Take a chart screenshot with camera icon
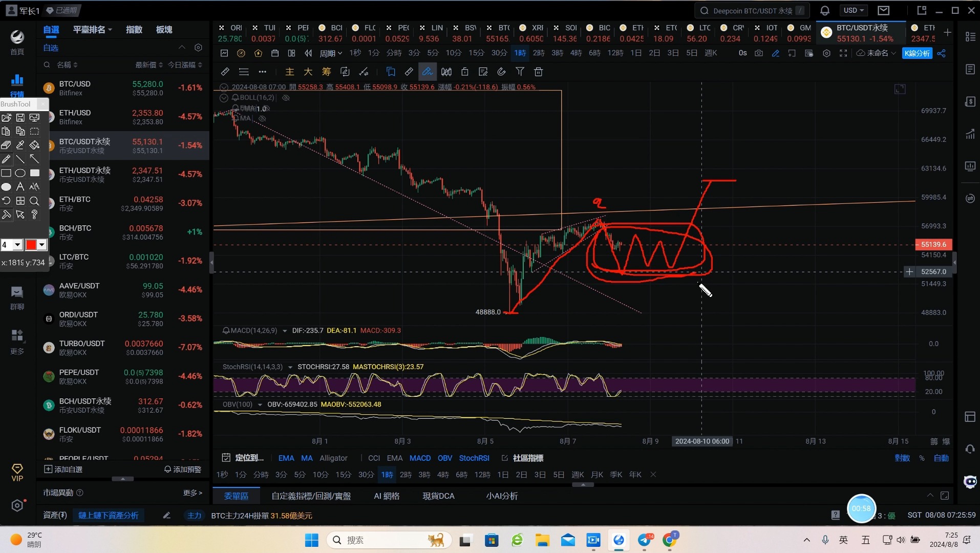This screenshot has height=553, width=980. point(758,53)
